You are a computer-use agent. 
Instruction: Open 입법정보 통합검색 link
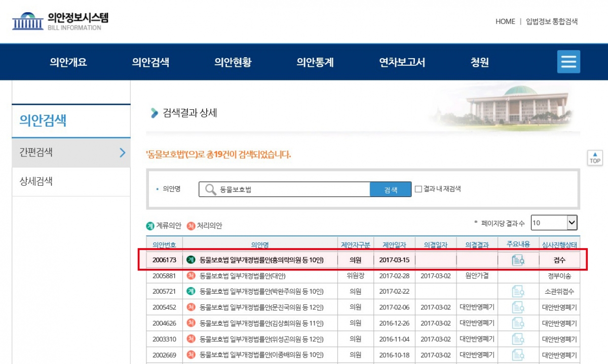[x=552, y=21]
